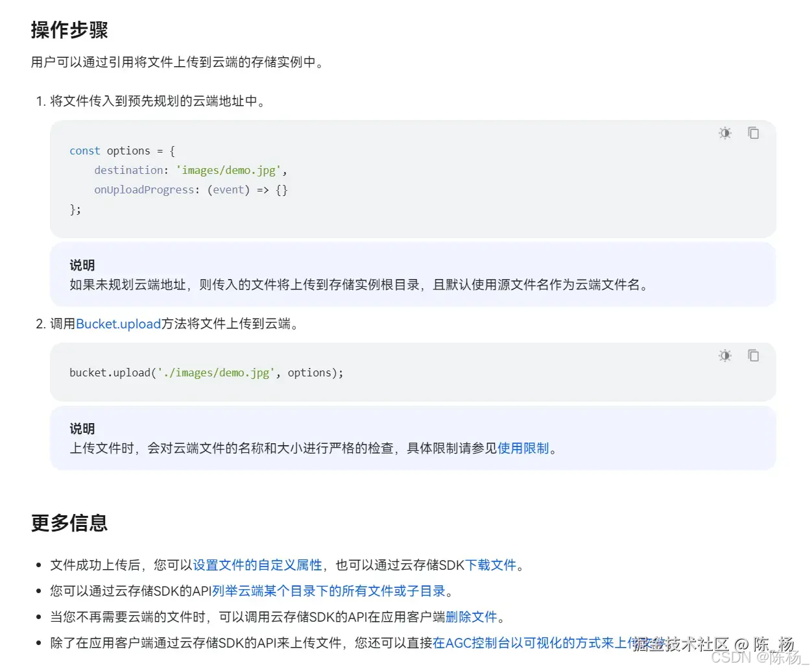This screenshot has width=812, height=671.
Task: Open 设置文件的自定义属性 link
Action: coord(257,565)
